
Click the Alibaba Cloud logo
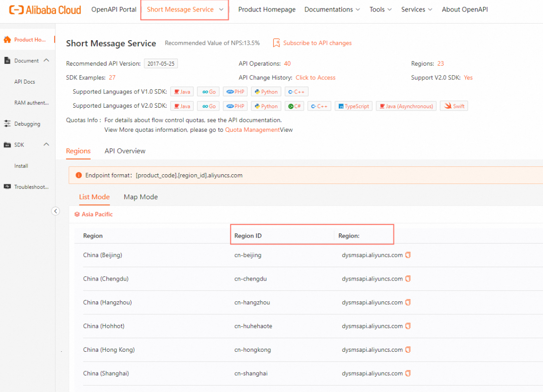point(45,10)
